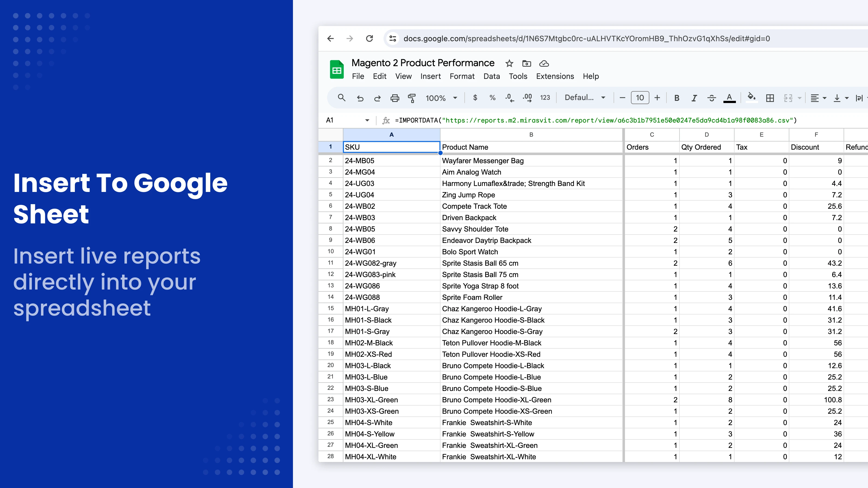Click the browser forward arrow

(350, 38)
